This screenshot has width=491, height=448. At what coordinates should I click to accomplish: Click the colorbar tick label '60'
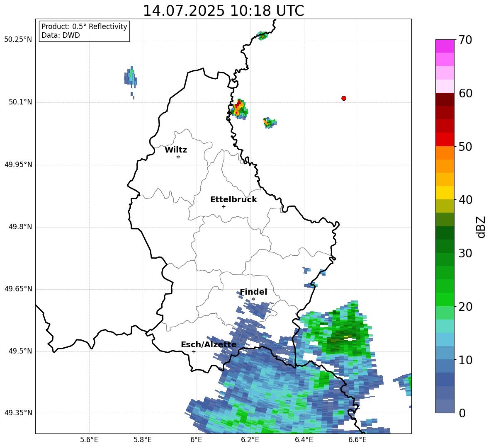(x=465, y=93)
